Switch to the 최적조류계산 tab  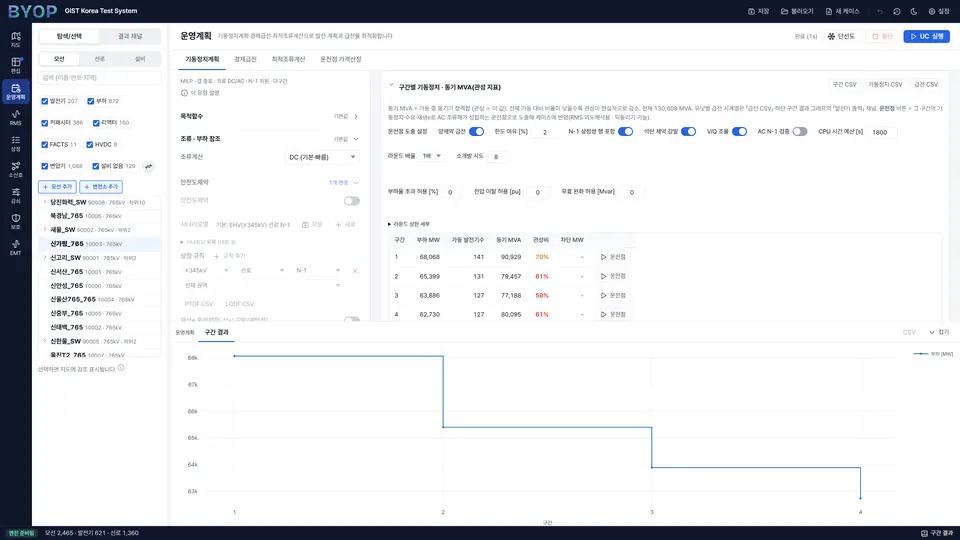288,59
